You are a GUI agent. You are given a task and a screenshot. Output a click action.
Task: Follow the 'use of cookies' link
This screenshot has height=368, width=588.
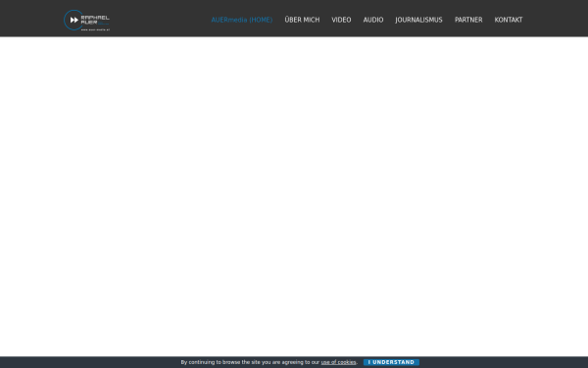tap(338, 362)
